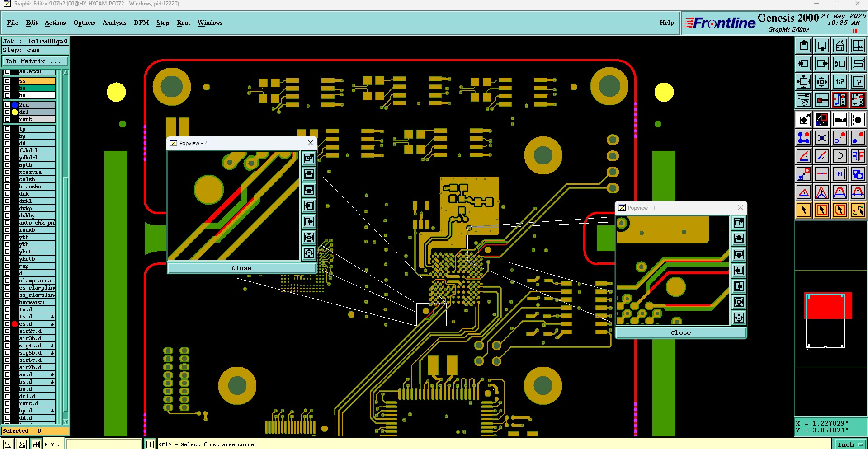Open the question mark help icon
The height and width of the screenshot is (449, 868).
858,82
